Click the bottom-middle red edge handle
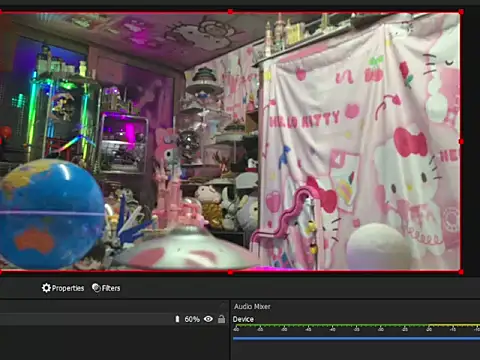Screen dimensions: 480x360 coord(230,272)
